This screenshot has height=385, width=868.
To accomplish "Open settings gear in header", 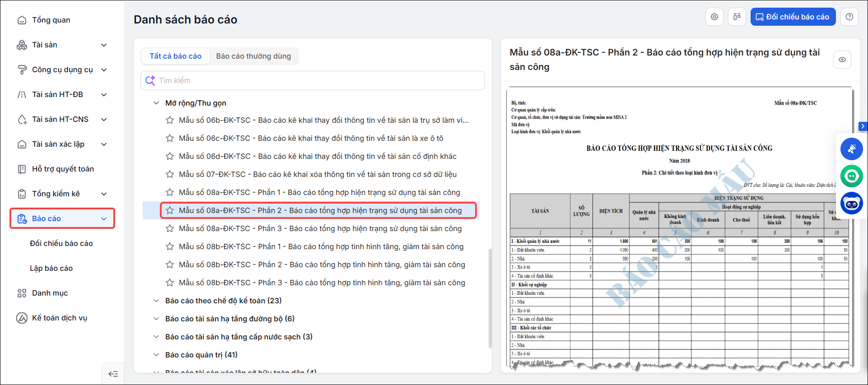I will coord(714,17).
